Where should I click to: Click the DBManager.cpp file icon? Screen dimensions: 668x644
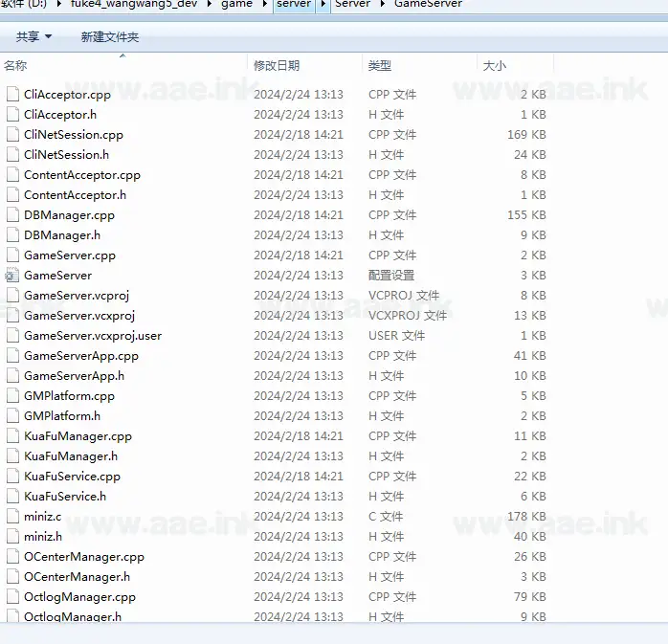[12, 214]
